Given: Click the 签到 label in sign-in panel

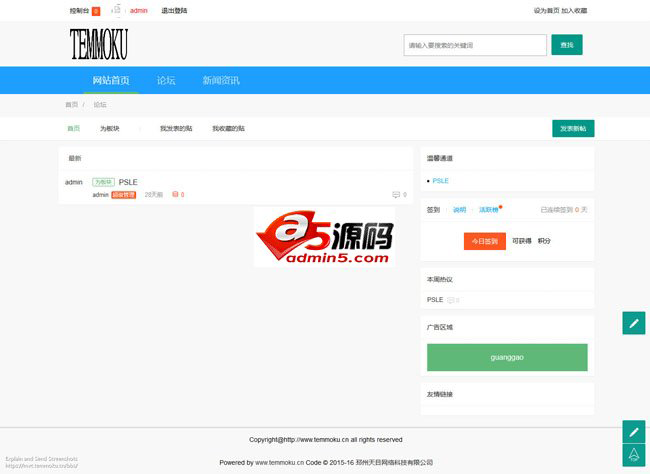Looking at the screenshot, I should 433,210.
